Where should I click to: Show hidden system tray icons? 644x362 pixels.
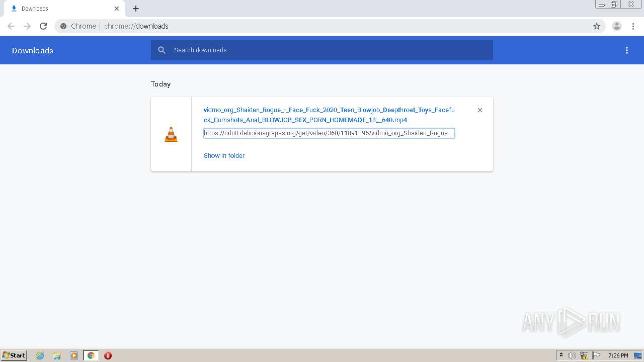coord(561,355)
